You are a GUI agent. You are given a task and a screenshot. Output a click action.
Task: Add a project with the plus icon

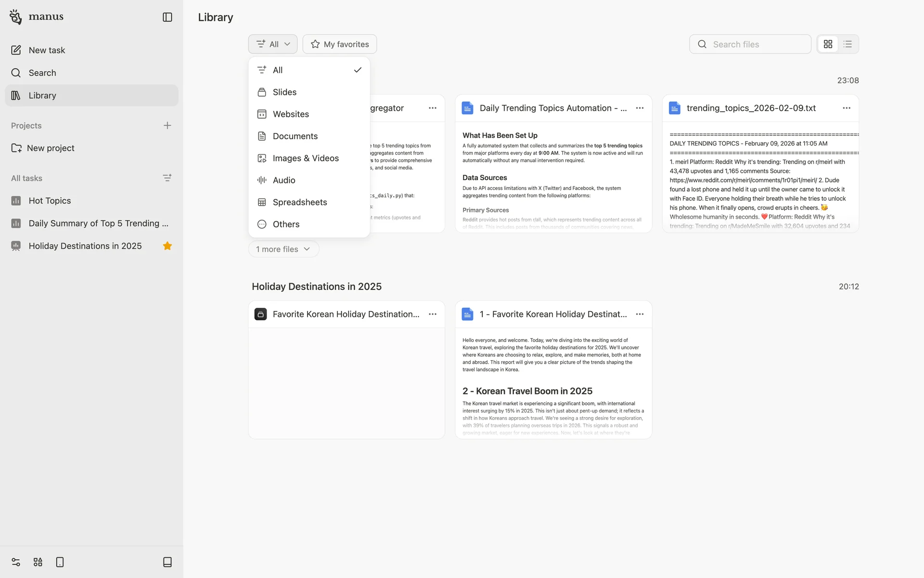pyautogui.click(x=167, y=126)
